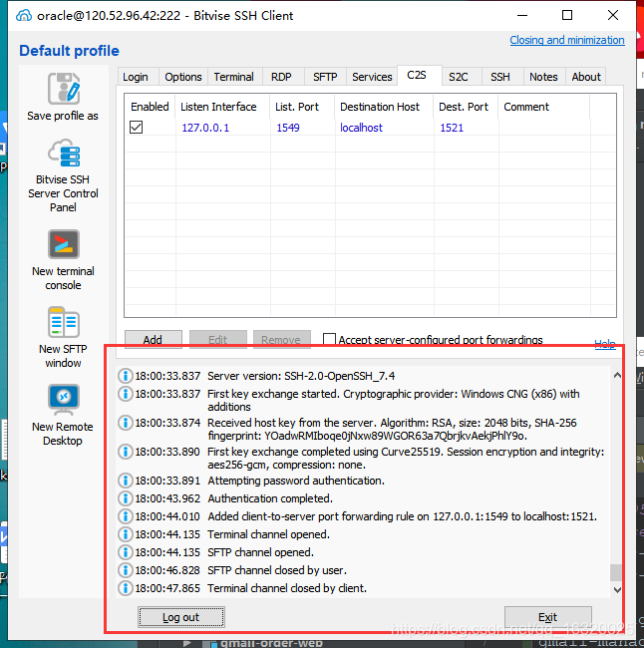Switch to the SFTP tab

(325, 77)
